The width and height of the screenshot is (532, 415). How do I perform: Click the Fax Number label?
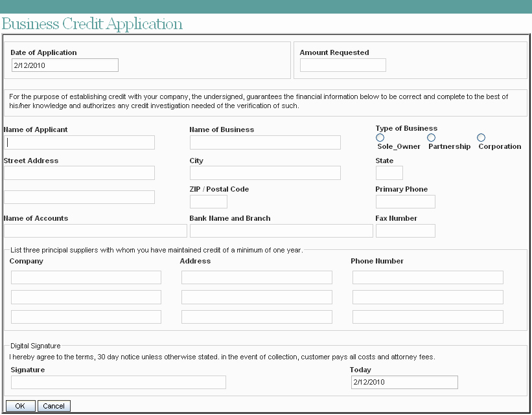(x=396, y=218)
